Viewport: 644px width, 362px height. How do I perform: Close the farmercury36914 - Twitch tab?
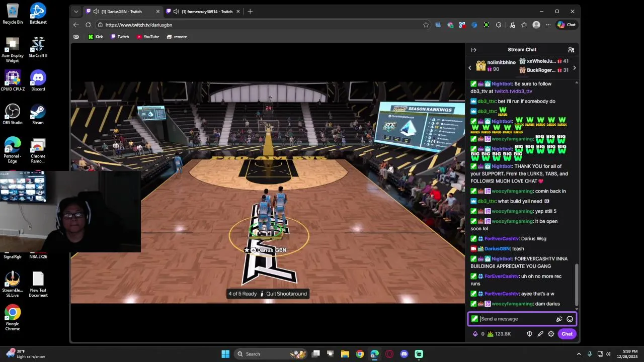(238, 12)
